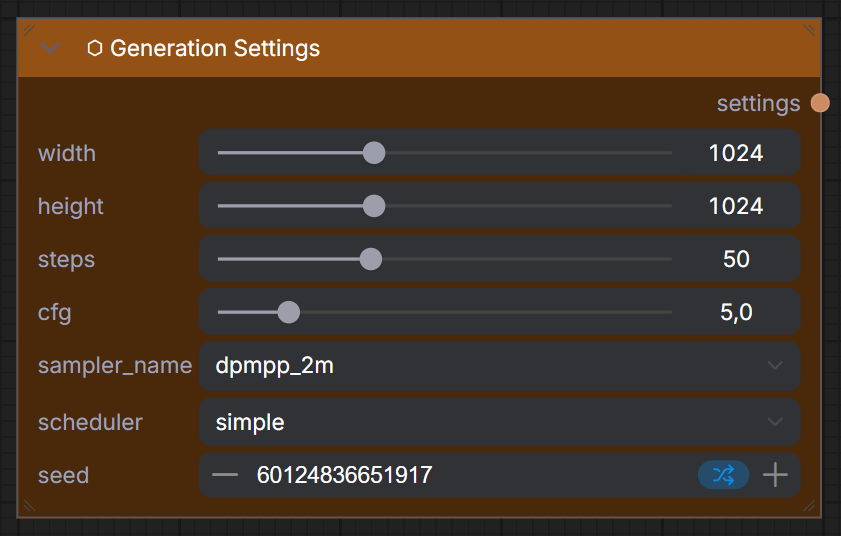
Task: Collapse the Generation Settings node with chevron
Action: click(x=50, y=49)
